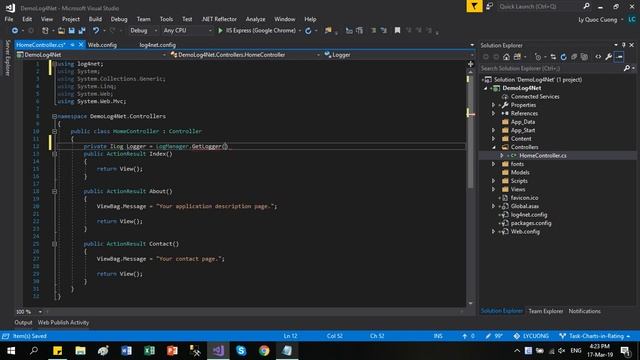This screenshot has height=360, width=640.
Task: Collapse all nodes in Solution Explorer
Action: (574, 57)
